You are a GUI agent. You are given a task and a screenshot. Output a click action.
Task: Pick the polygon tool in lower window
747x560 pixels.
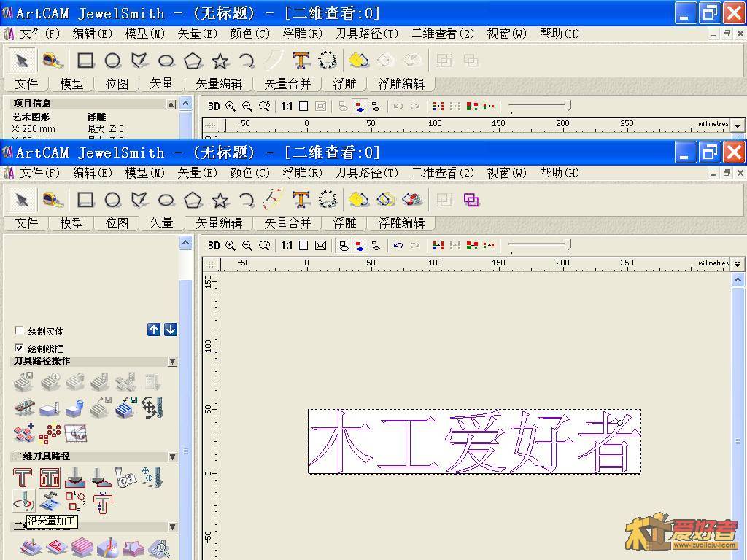tap(193, 200)
